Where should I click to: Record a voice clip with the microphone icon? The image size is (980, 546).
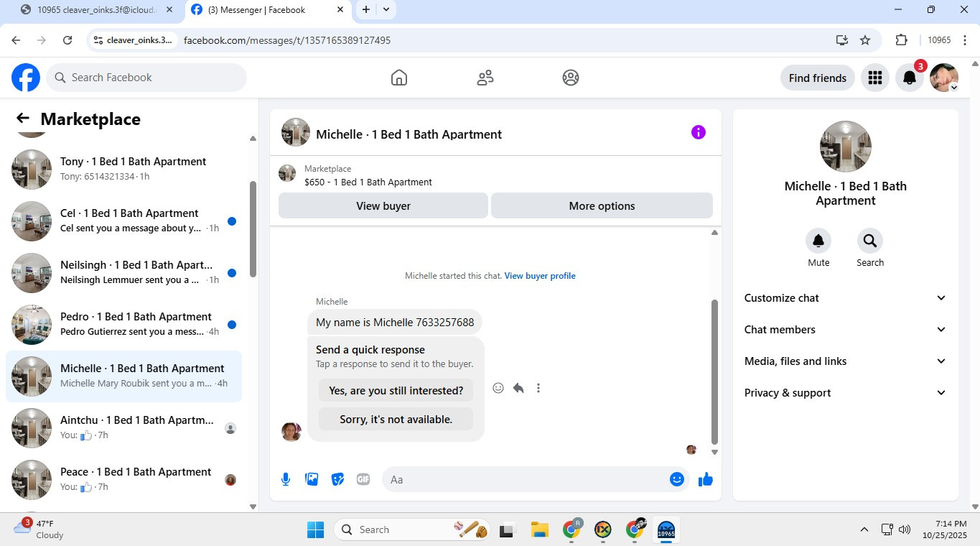(286, 479)
